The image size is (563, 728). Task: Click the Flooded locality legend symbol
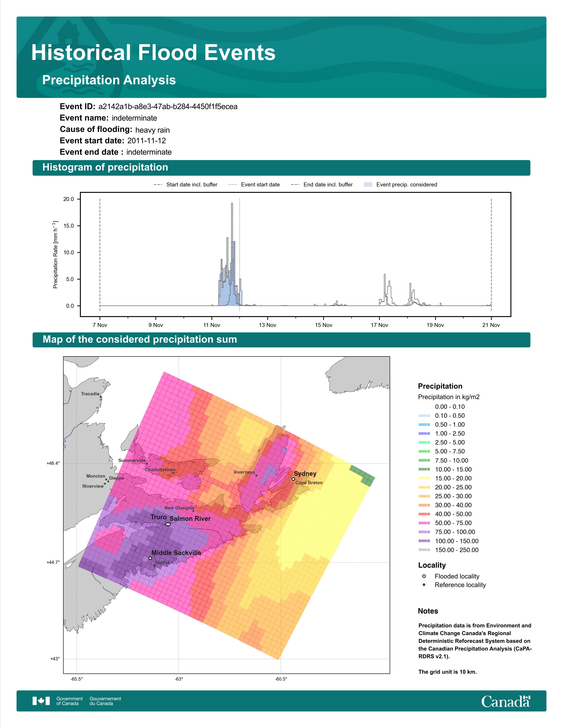coord(424,576)
